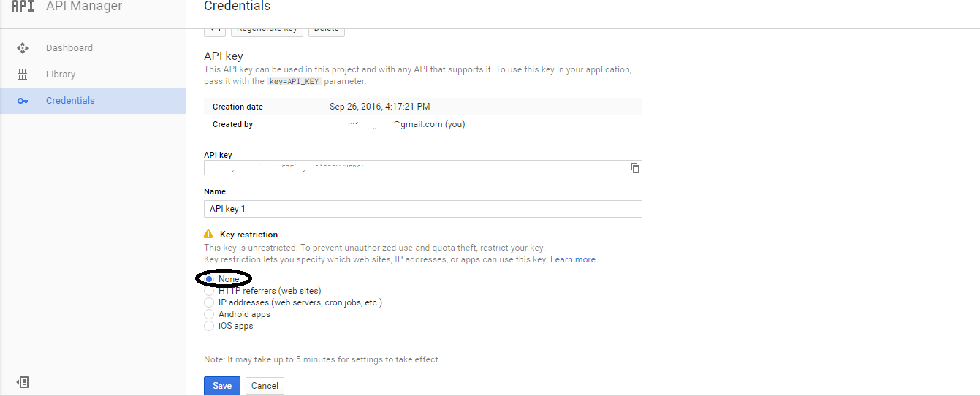Screen dimensions: 980x396
Task: Click the Credentials key icon
Action: coord(23,101)
